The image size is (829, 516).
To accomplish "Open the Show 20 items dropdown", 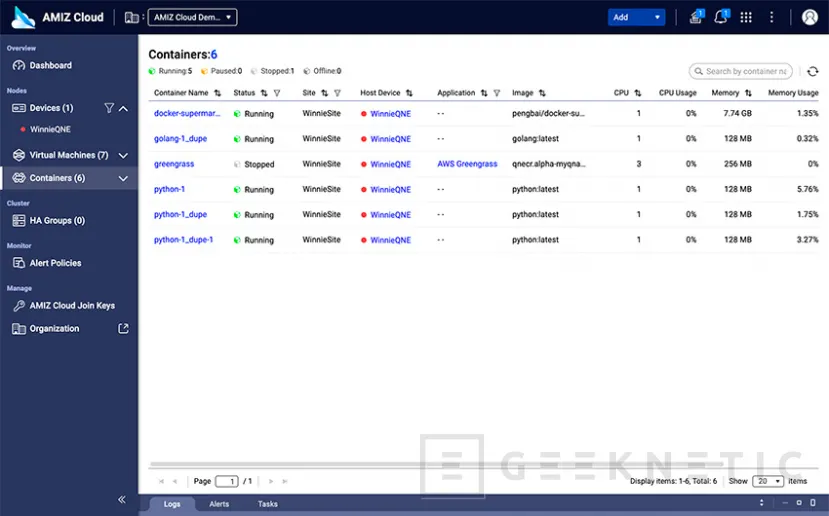I will point(768,481).
